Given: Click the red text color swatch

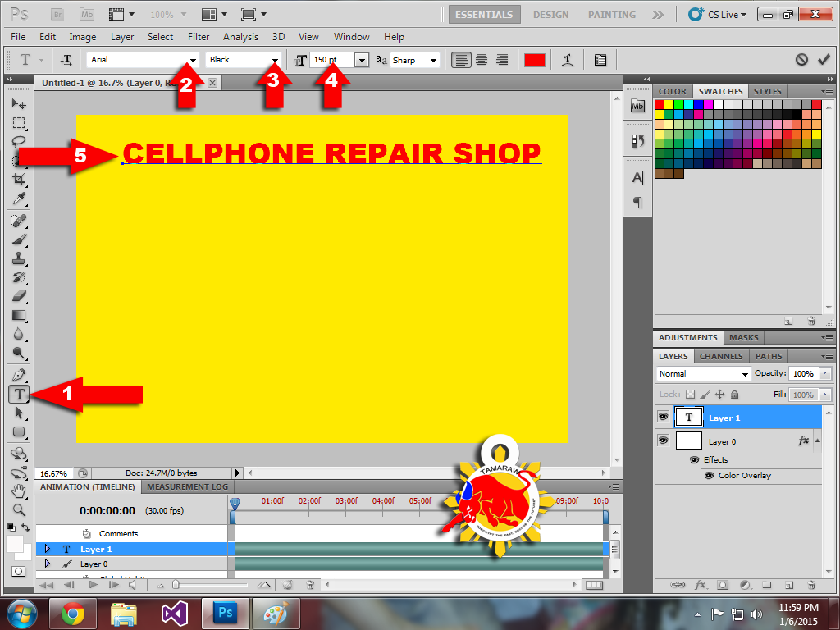Looking at the screenshot, I should (x=535, y=60).
